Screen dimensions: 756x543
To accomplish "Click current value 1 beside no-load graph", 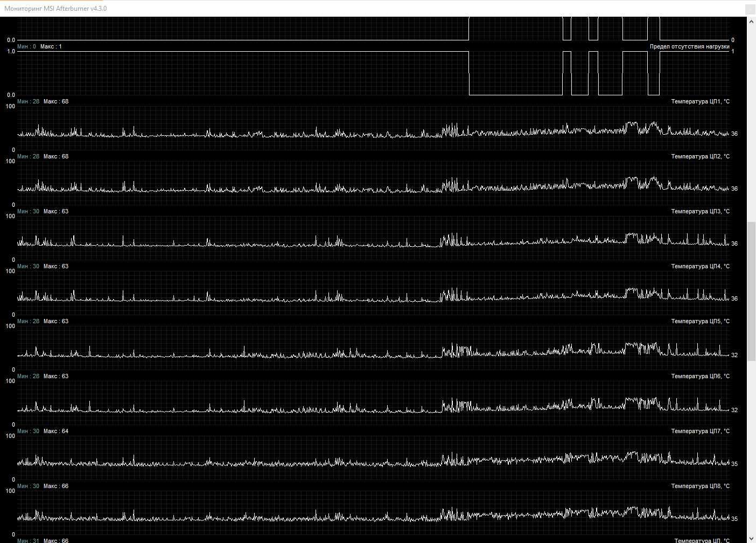I will 733,51.
